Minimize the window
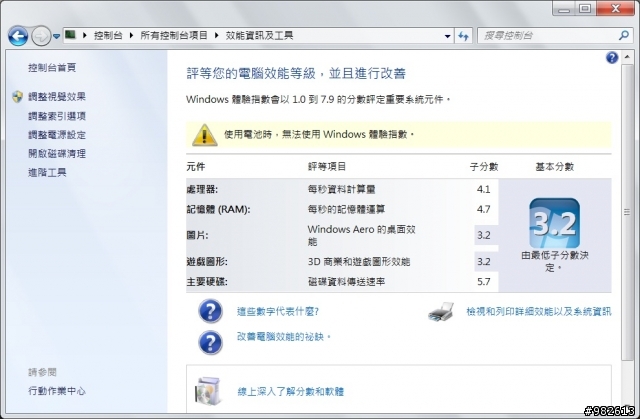The width and height of the screenshot is (640, 419). tap(564, 8)
